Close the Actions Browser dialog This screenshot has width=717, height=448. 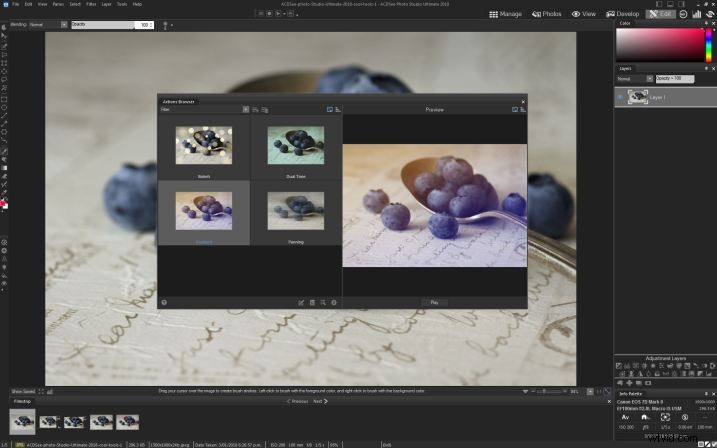coord(523,102)
